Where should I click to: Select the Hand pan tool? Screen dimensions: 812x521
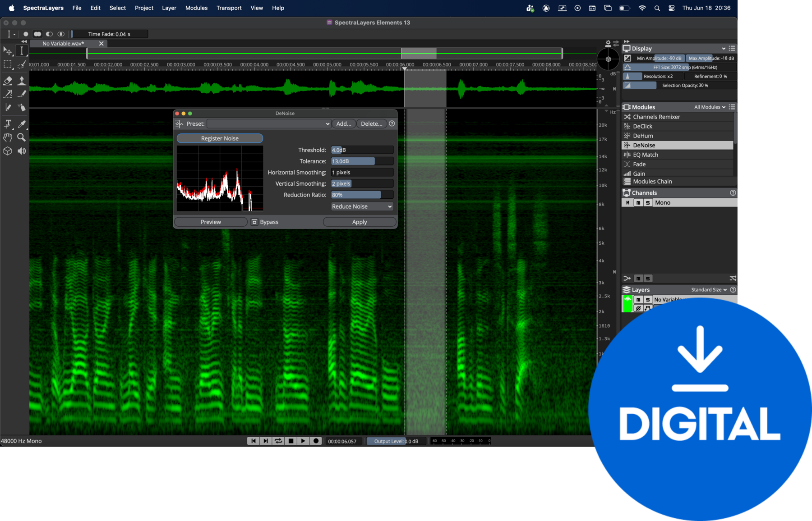[x=8, y=137]
